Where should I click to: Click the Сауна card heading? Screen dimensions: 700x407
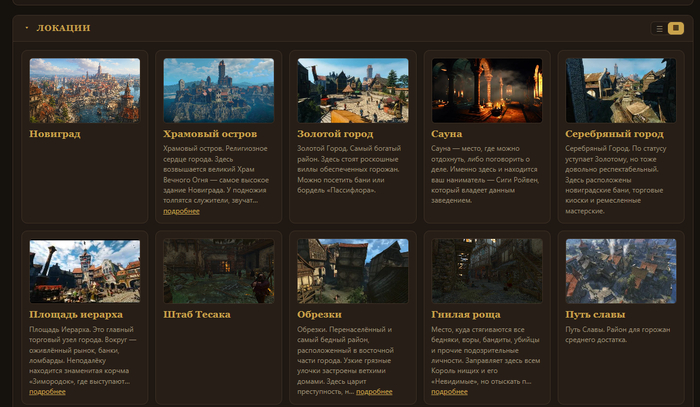446,134
